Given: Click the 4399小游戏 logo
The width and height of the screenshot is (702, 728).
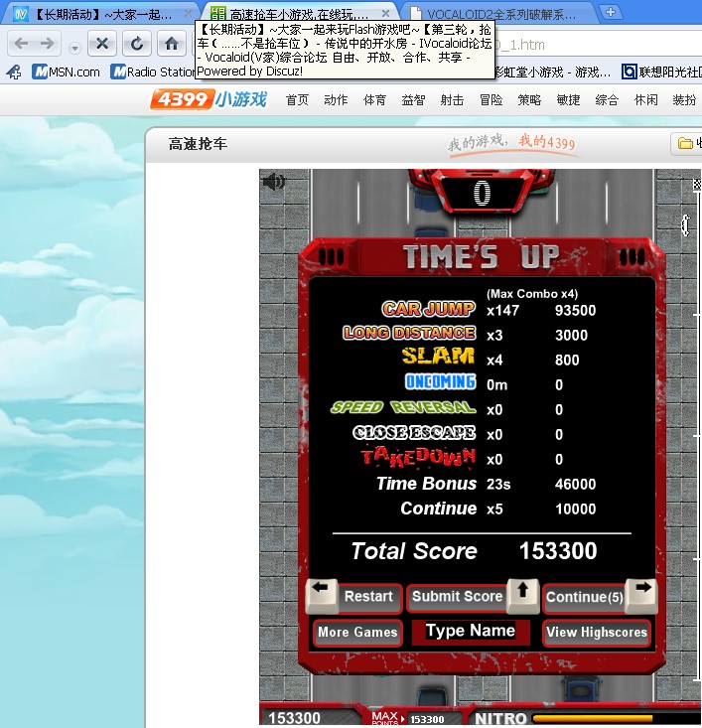Looking at the screenshot, I should point(209,99).
